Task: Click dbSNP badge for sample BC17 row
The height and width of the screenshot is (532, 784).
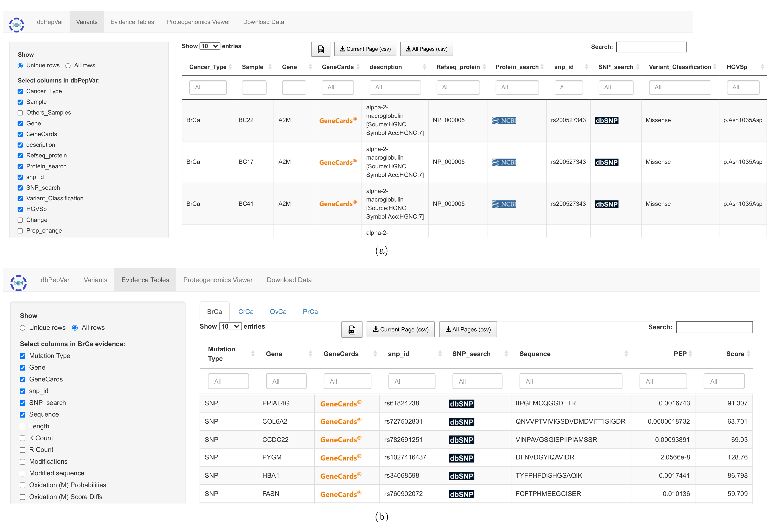Action: point(606,162)
